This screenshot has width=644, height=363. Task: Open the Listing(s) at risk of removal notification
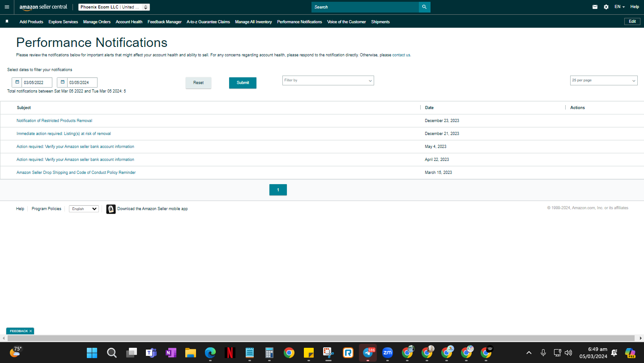64,134
